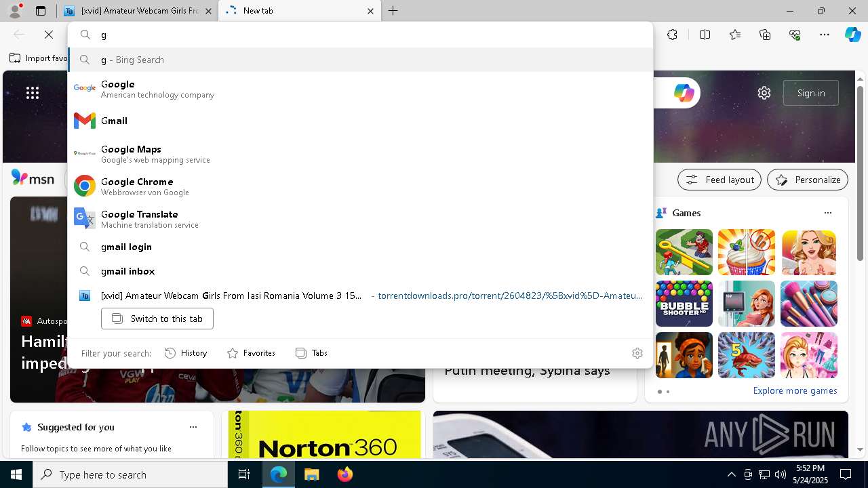
Task: Open Copilot sidebar icon
Action: click(x=852, y=35)
